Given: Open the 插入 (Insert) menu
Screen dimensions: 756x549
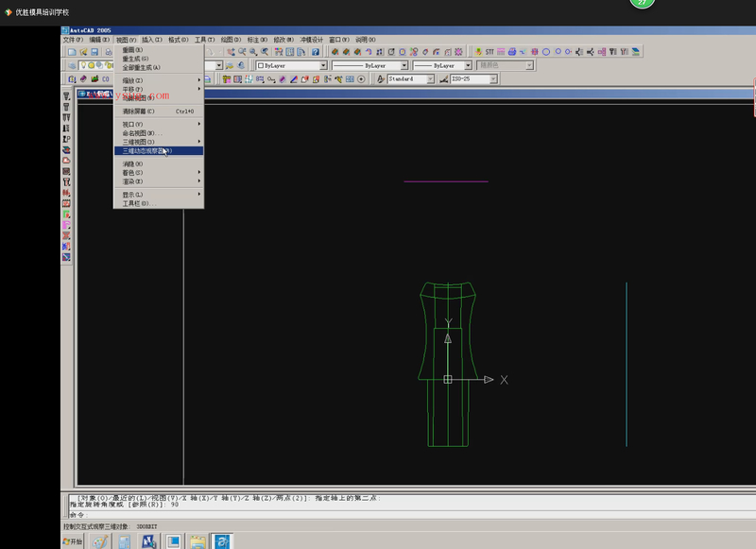Looking at the screenshot, I should 152,40.
